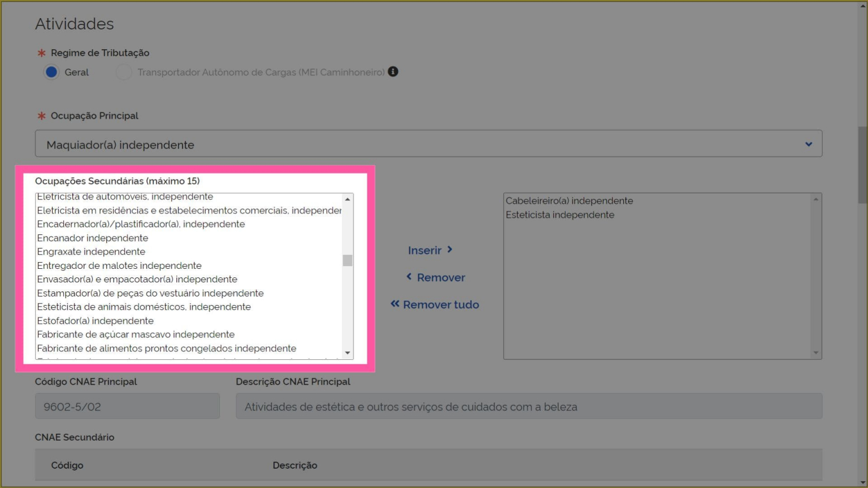Select Encanador independente from the list
868x488 pixels.
[93, 238]
